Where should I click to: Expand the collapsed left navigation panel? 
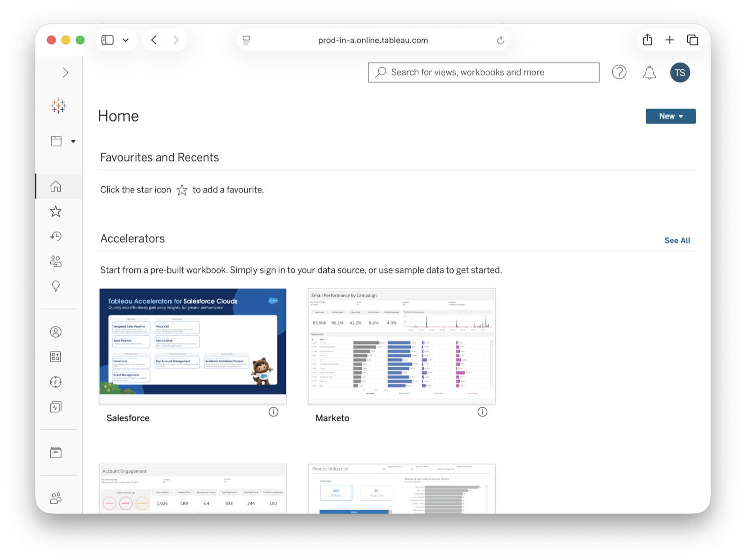point(65,73)
